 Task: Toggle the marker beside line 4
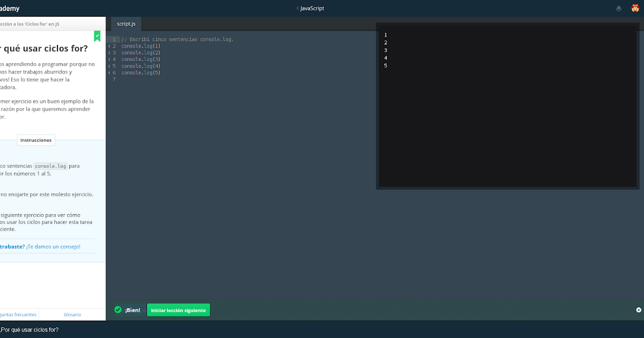109,59
